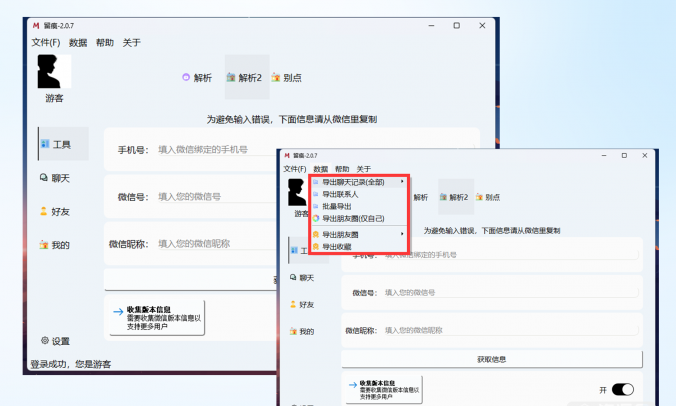Maximize the back 留痕 window
The width and height of the screenshot is (676, 406).
click(457, 25)
